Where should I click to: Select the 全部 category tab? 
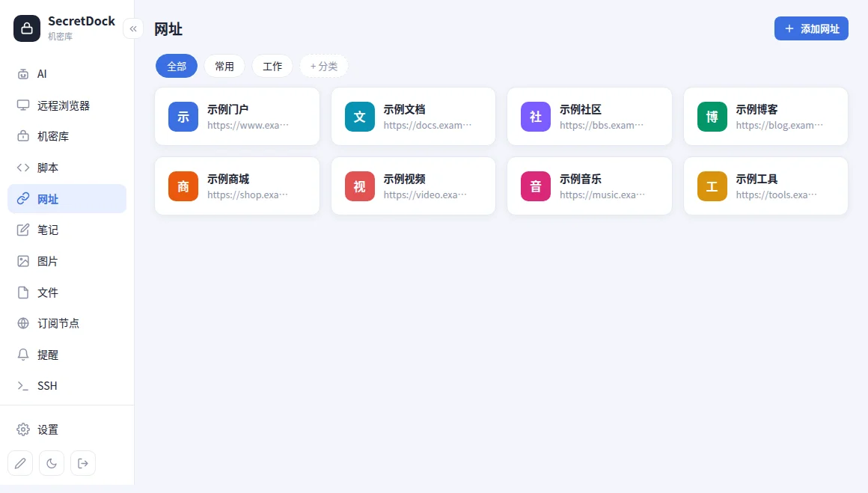[x=177, y=66]
